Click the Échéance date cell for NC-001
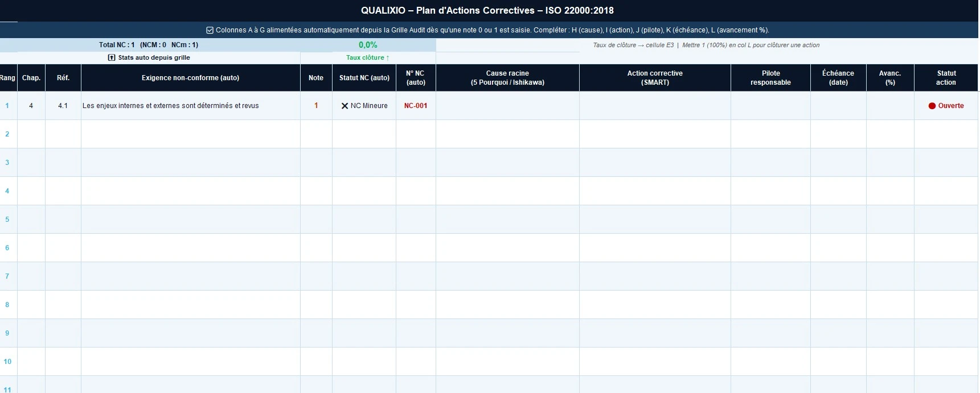The width and height of the screenshot is (980, 393). coord(838,106)
